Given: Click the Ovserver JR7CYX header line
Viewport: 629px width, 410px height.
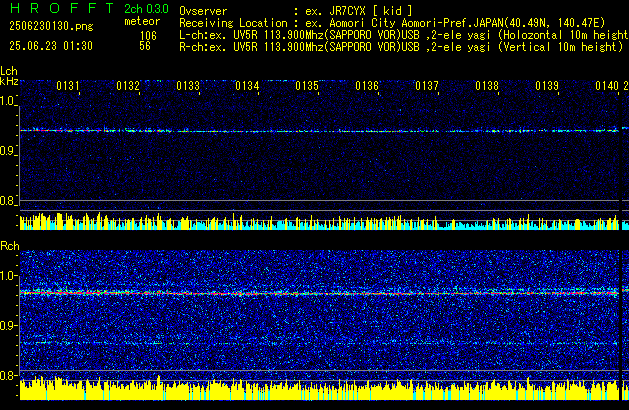Looking at the screenshot, I should tap(296, 11).
